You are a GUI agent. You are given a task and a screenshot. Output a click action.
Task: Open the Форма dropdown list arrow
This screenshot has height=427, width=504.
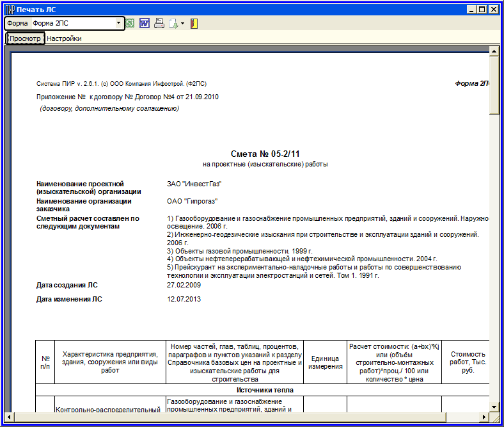coord(119,24)
